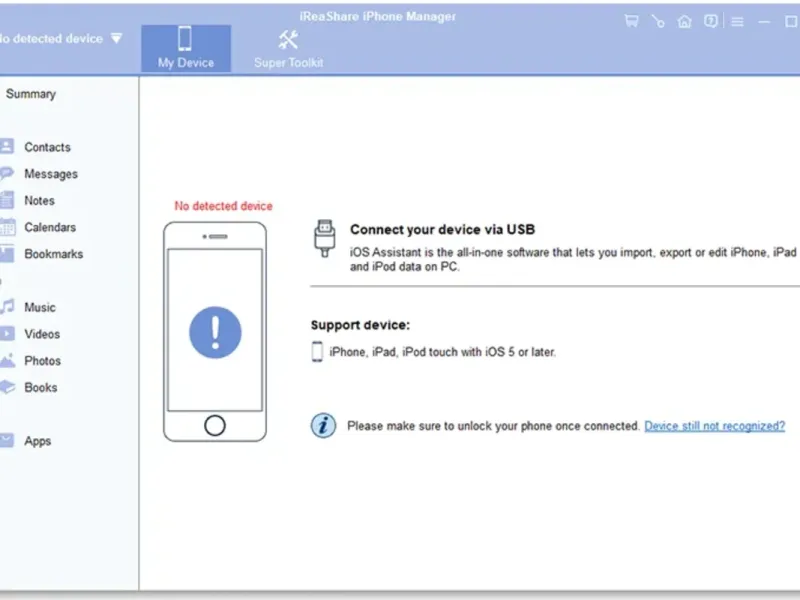Open the Notes category label
This screenshot has height=600, width=800.
click(x=39, y=201)
